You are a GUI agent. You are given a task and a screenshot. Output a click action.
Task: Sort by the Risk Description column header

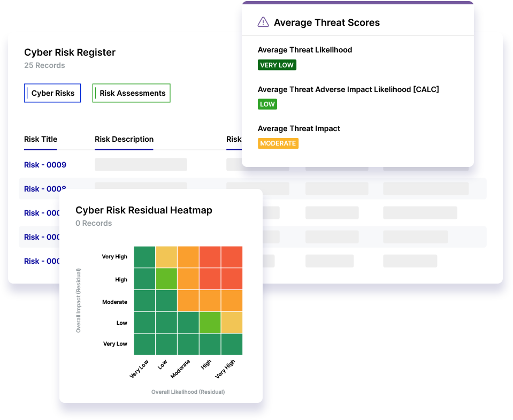click(124, 139)
